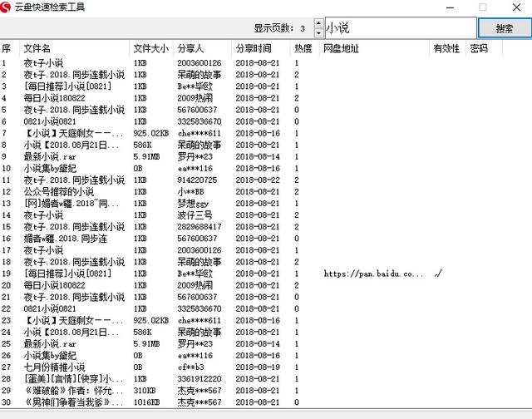
Task: Sort by the 序 column header
Action: coord(9,48)
